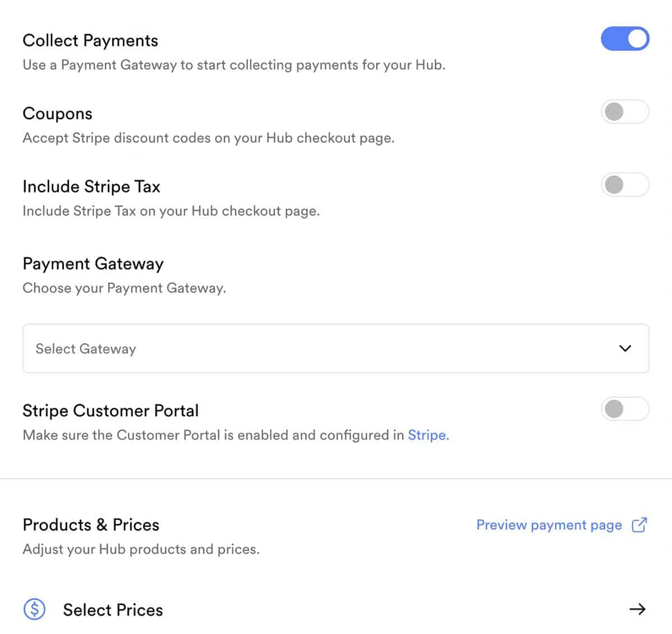Turn on the Include Stripe Tax toggle
This screenshot has height=634, width=672.
click(x=625, y=185)
